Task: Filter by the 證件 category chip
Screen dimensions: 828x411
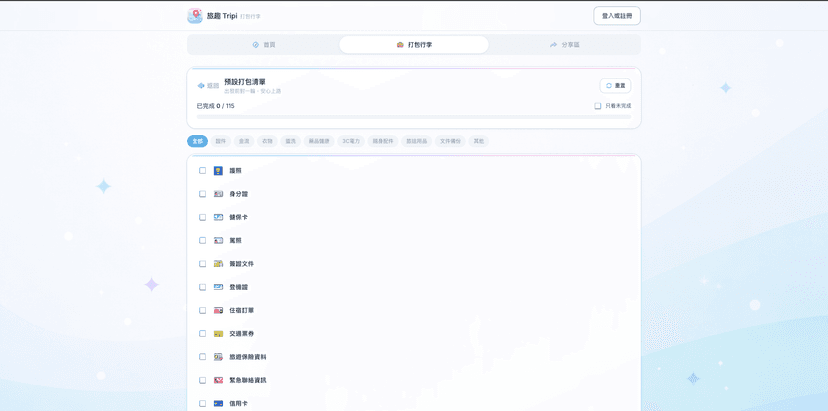Action: pyautogui.click(x=221, y=141)
